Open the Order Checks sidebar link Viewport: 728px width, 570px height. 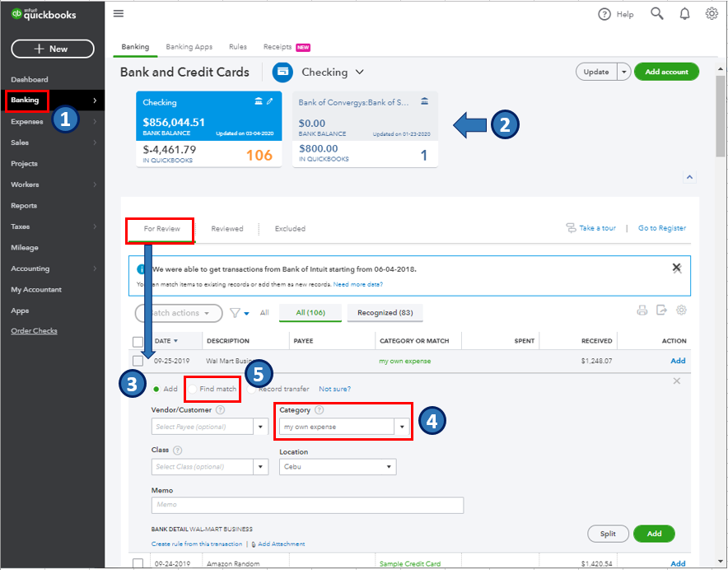pos(34,331)
